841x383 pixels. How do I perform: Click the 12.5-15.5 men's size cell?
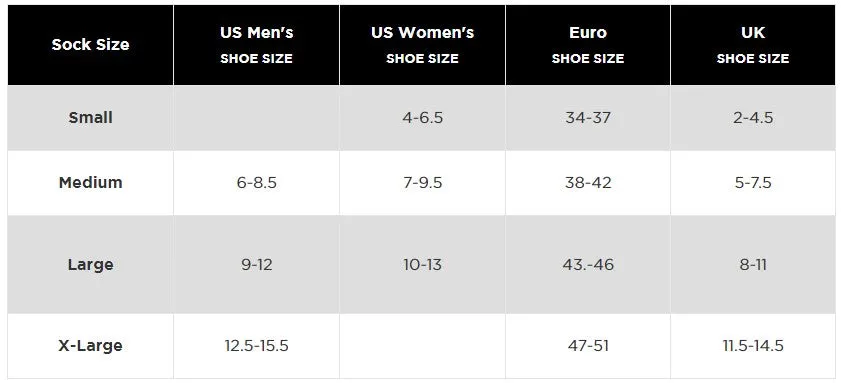pos(256,345)
